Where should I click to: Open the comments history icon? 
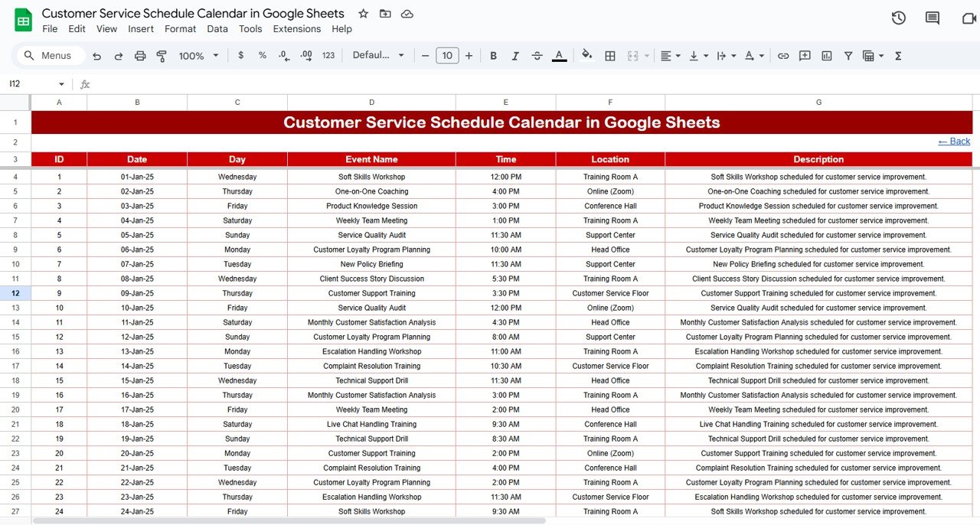pos(932,18)
